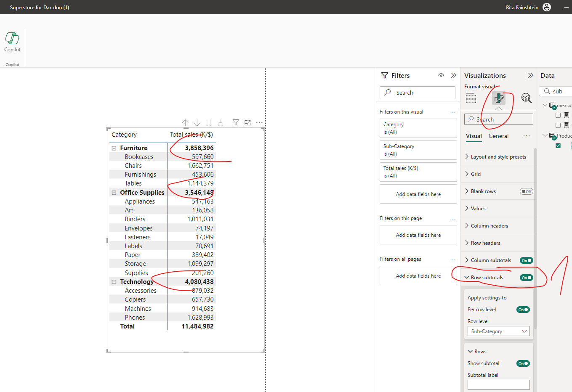This screenshot has width=572, height=392.
Task: Open options for Filters on this page
Action: [x=453, y=219]
